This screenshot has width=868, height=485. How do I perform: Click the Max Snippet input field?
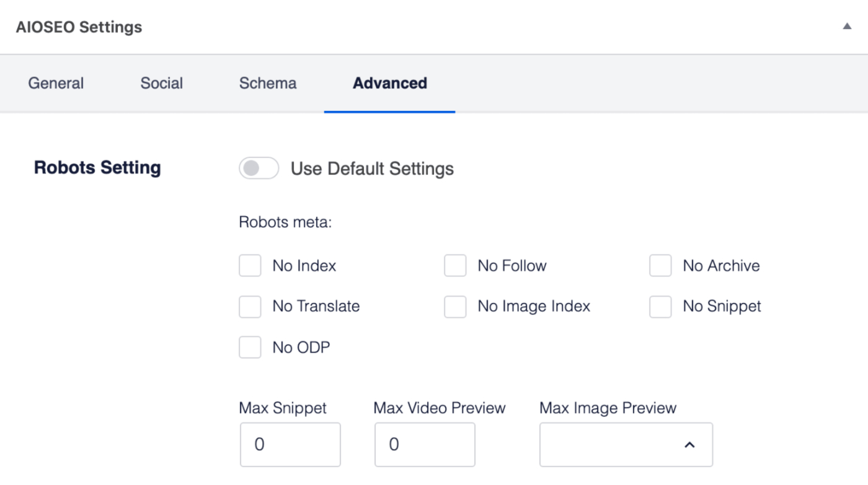tap(290, 445)
